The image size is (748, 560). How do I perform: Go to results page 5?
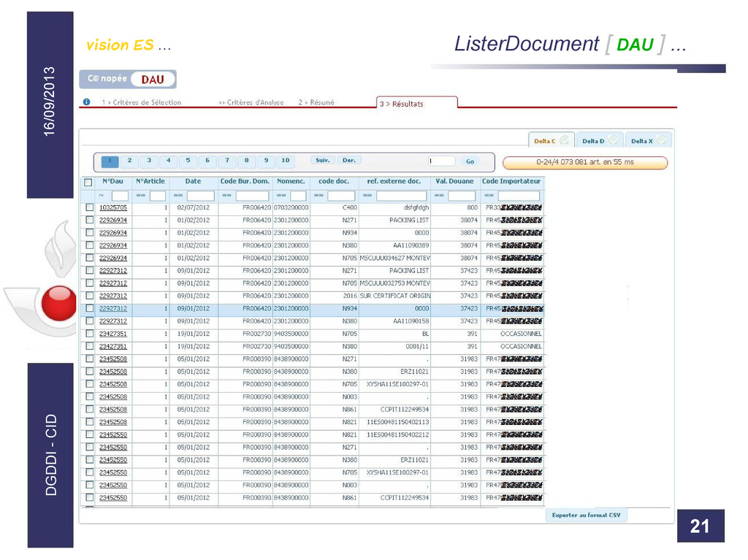coord(188,161)
